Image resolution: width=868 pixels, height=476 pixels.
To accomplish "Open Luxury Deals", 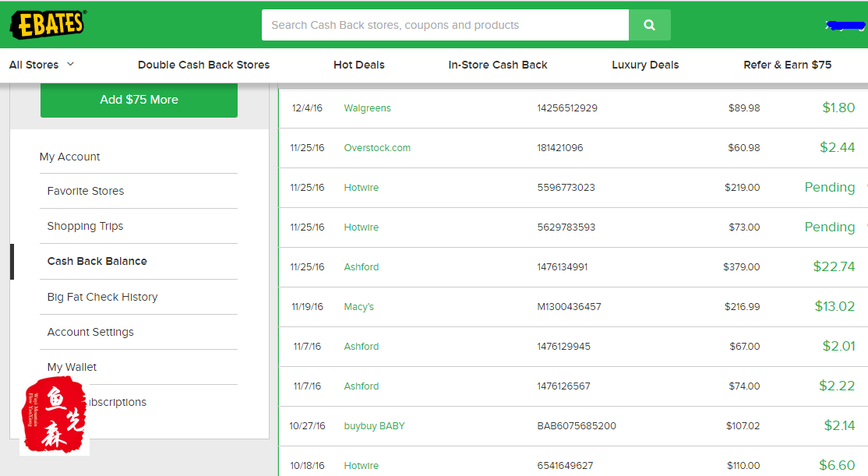I will 645,65.
